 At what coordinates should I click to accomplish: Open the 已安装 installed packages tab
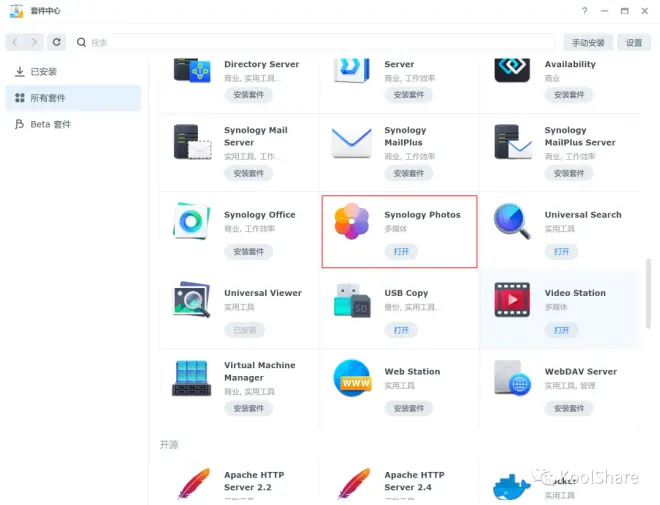point(73,72)
